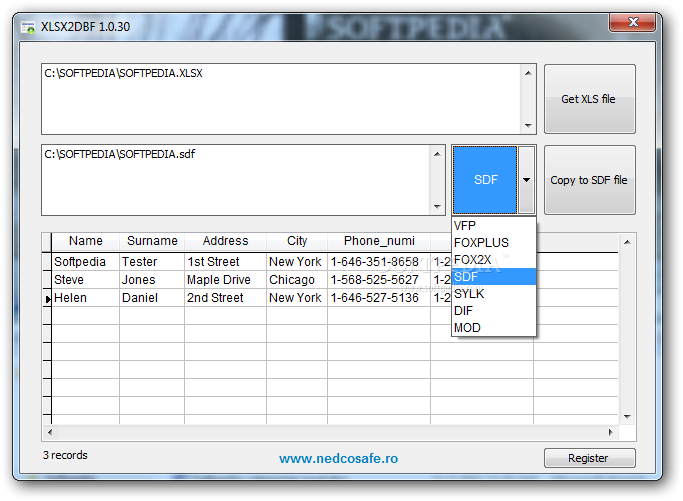Select MOD from the format list
This screenshot has width=683, height=501.
[494, 328]
